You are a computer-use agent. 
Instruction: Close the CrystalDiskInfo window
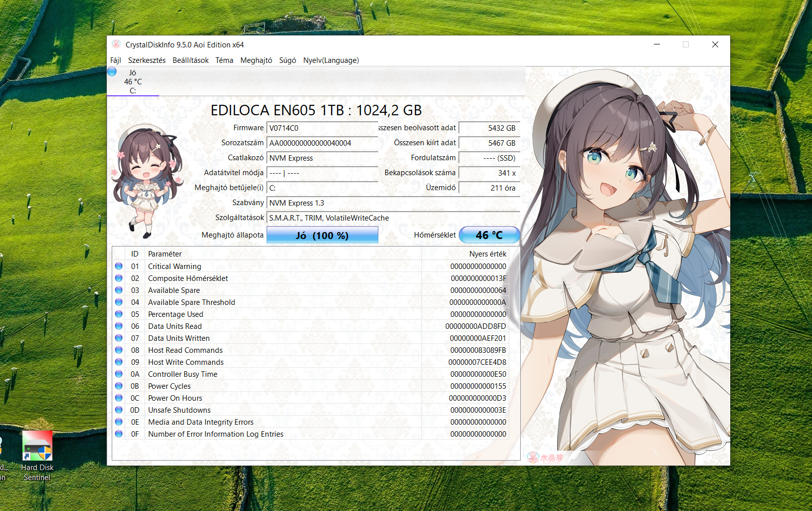point(715,44)
